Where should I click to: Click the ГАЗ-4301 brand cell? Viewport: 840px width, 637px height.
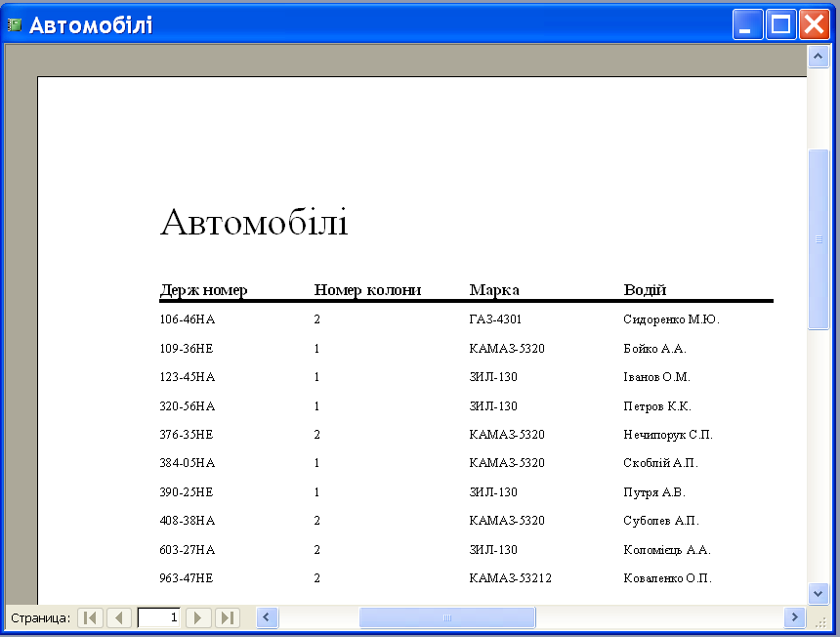coord(495,319)
